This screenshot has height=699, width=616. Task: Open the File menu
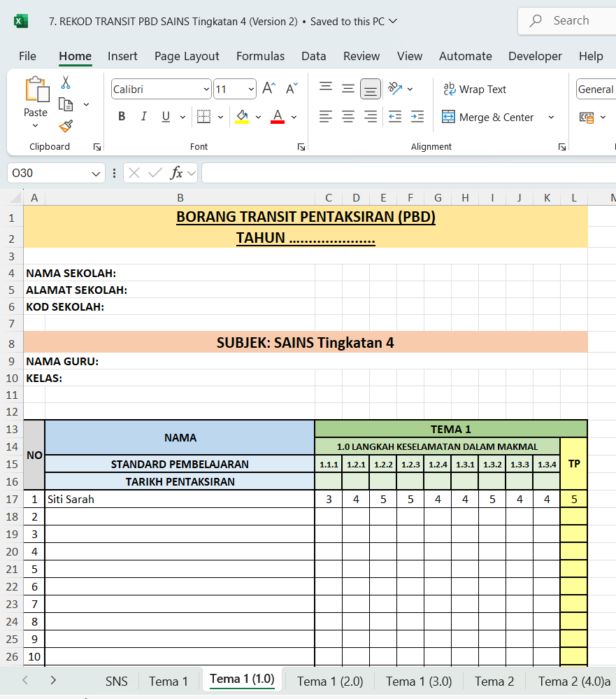(x=27, y=56)
